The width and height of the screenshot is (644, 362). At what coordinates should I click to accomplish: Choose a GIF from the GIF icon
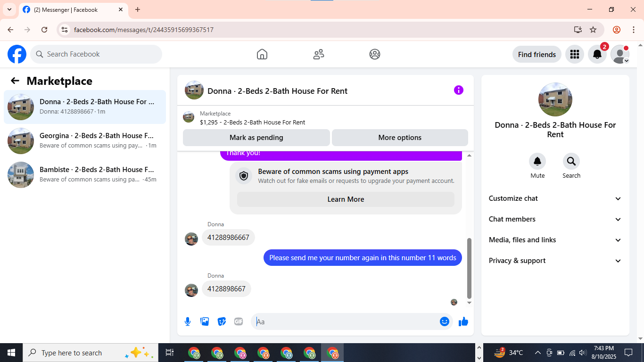click(x=239, y=321)
